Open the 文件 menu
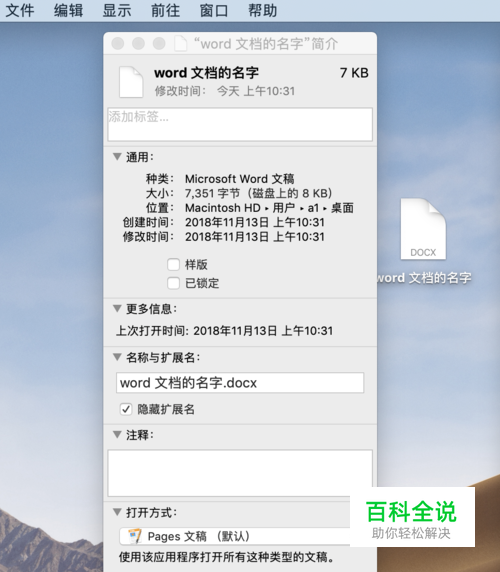 pyautogui.click(x=20, y=10)
